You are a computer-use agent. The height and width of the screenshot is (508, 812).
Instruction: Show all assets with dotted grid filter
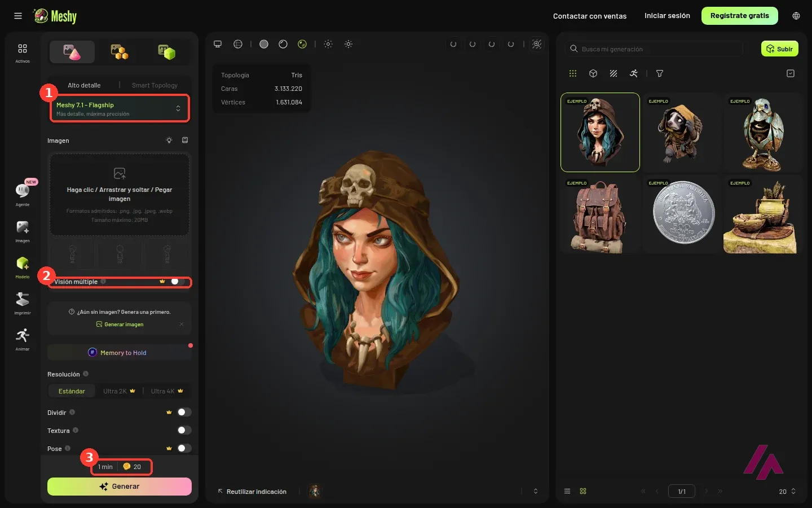pyautogui.click(x=573, y=73)
